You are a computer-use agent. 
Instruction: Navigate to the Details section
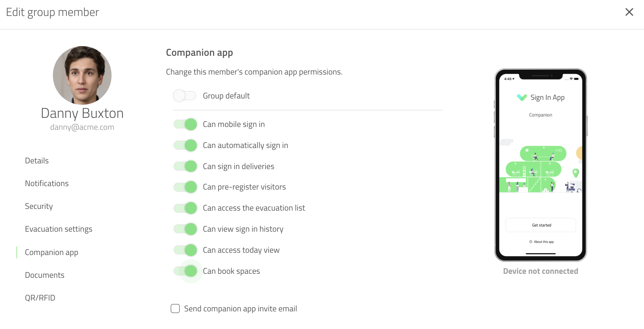click(x=36, y=160)
